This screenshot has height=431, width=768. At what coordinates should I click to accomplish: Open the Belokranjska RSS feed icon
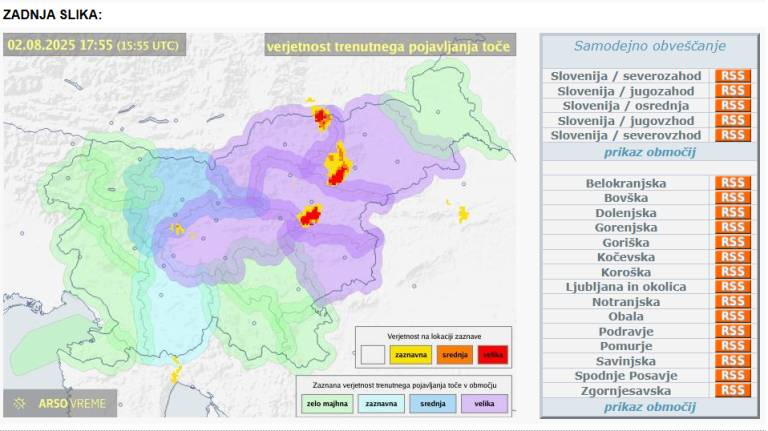tap(732, 183)
